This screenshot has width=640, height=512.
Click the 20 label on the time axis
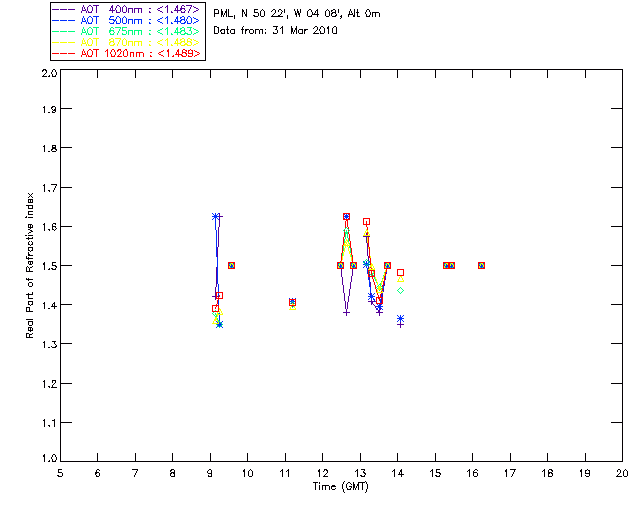(622, 473)
